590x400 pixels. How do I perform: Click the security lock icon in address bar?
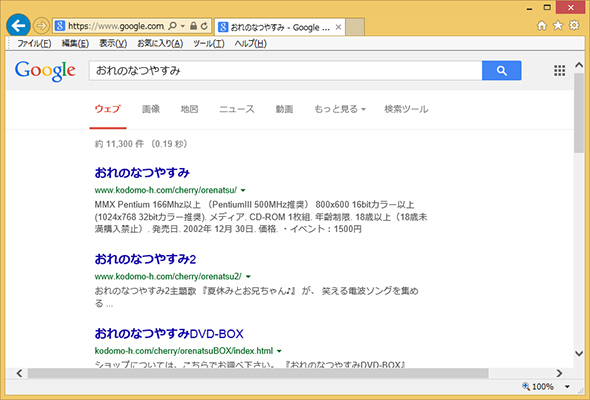[x=193, y=26]
